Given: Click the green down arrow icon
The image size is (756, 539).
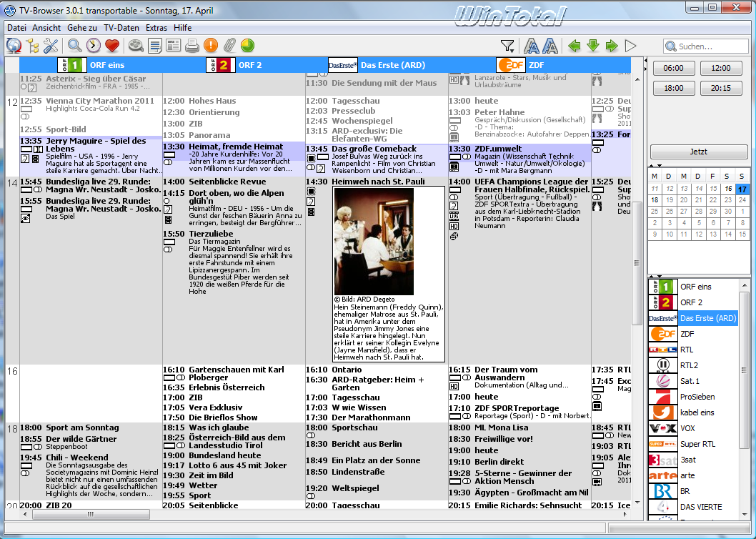Looking at the screenshot, I should click(x=593, y=46).
